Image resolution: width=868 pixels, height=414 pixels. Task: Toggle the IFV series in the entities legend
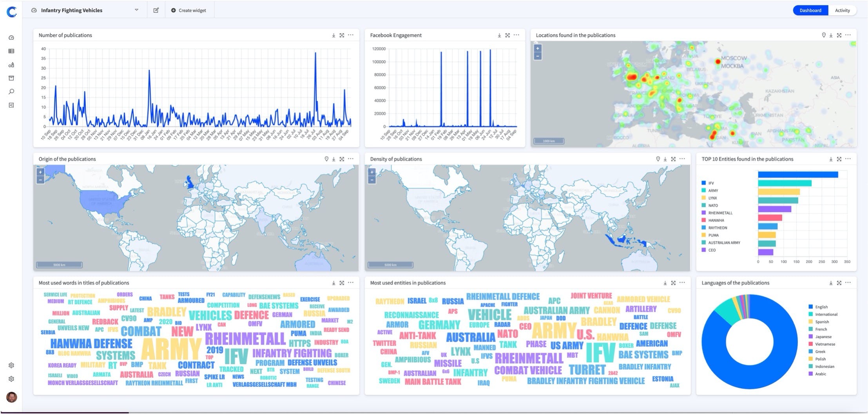708,183
